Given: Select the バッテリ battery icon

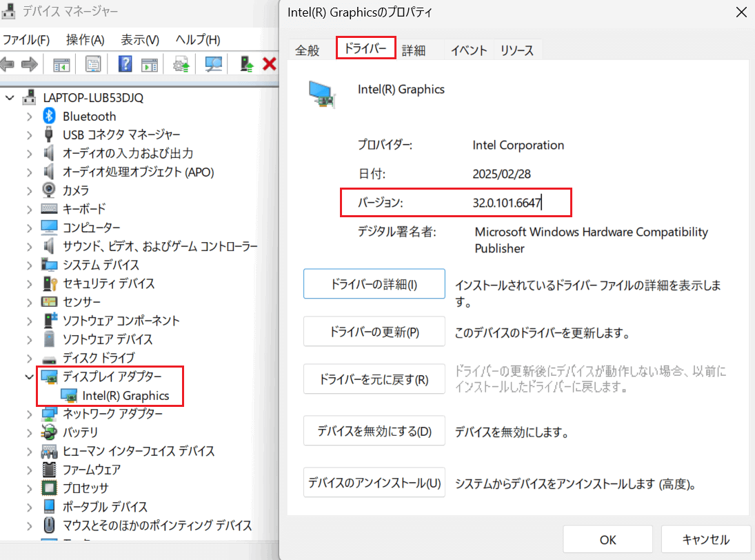Looking at the screenshot, I should (49, 432).
